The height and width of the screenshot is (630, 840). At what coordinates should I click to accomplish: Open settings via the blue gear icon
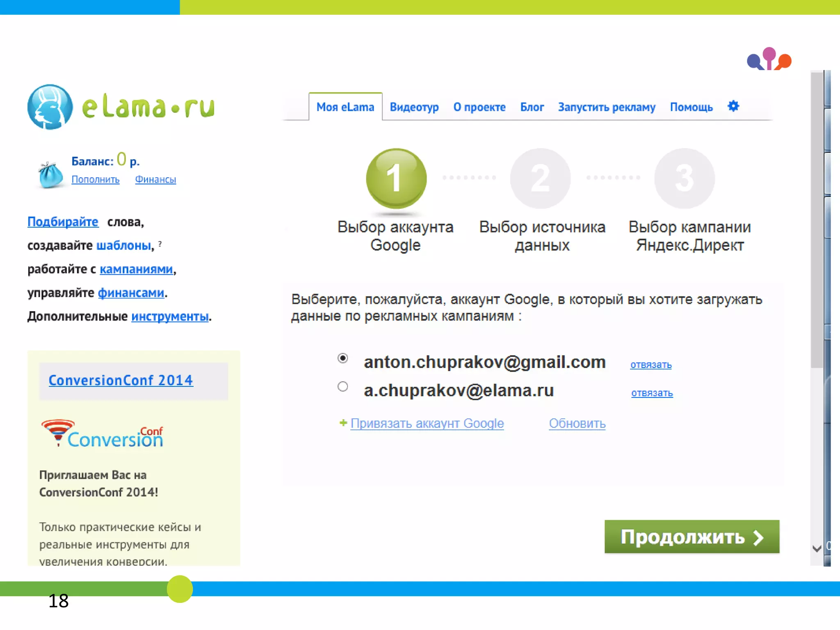733,106
